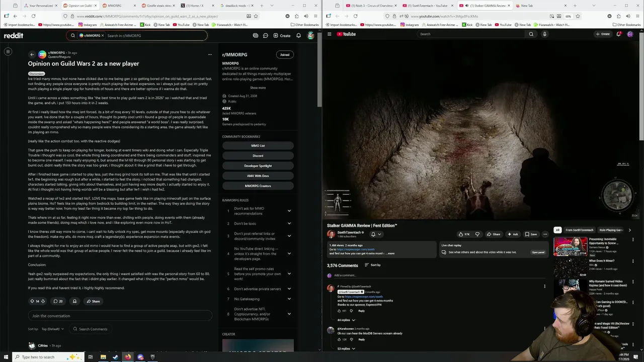Downvote the Guild Wars 2 post

43,301
